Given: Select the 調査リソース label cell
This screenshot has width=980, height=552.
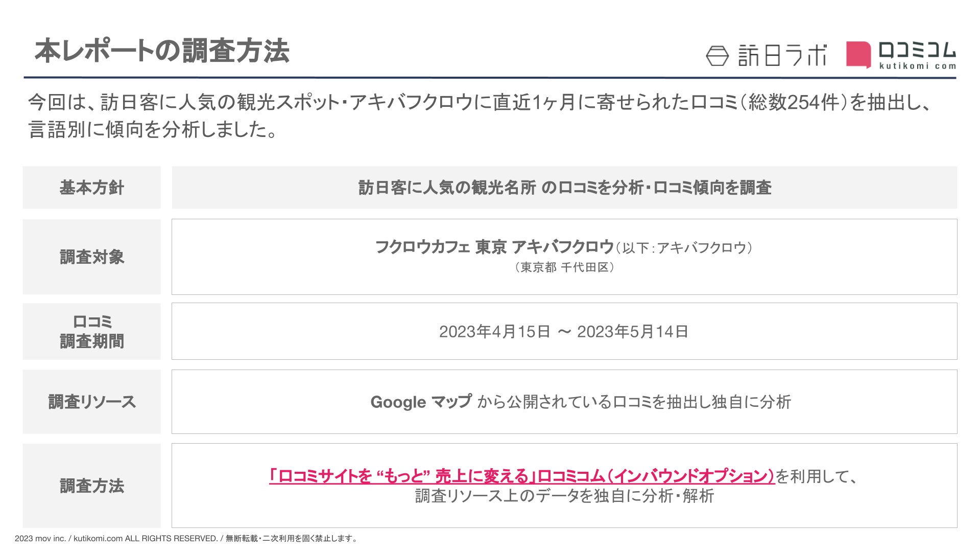Looking at the screenshot, I should [92, 402].
